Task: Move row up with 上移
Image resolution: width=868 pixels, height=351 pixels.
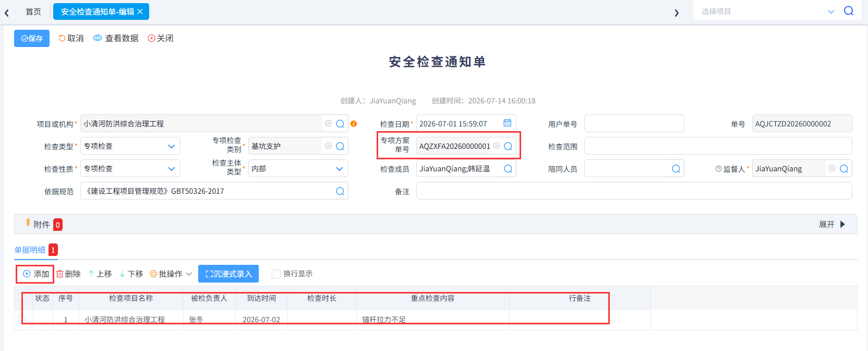Action: coord(100,274)
